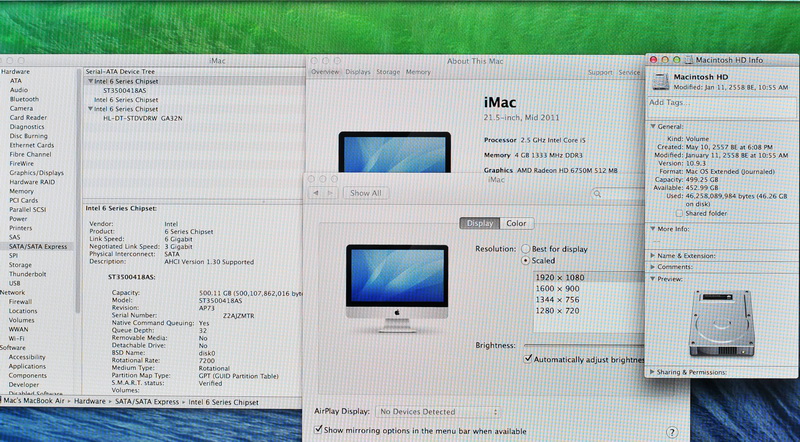The image size is (800, 442).
Task: Open the AirPlay Display dropdown
Action: click(437, 411)
